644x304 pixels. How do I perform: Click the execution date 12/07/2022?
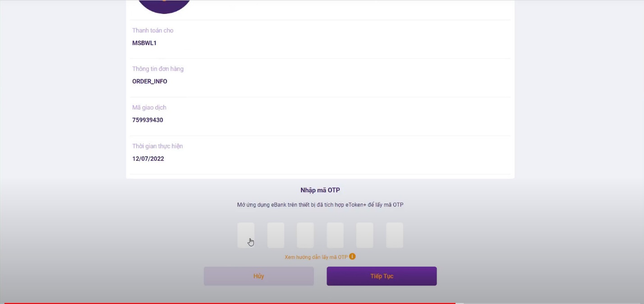click(148, 159)
